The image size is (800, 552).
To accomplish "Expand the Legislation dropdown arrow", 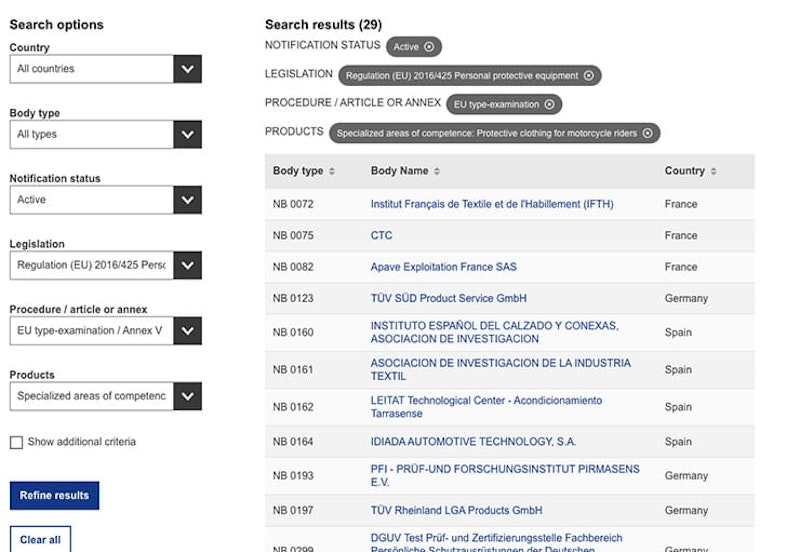I will (187, 265).
